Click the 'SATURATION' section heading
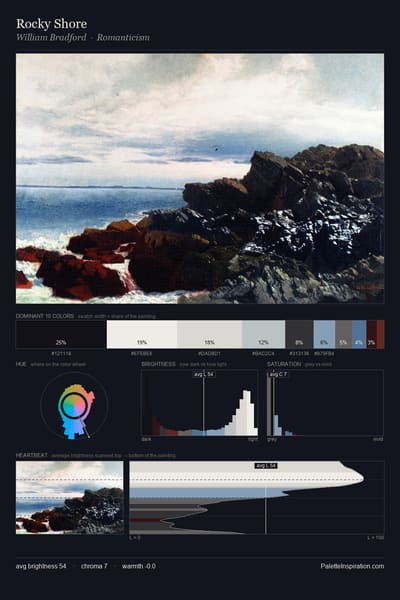Image resolution: width=400 pixels, height=600 pixels. tap(284, 364)
